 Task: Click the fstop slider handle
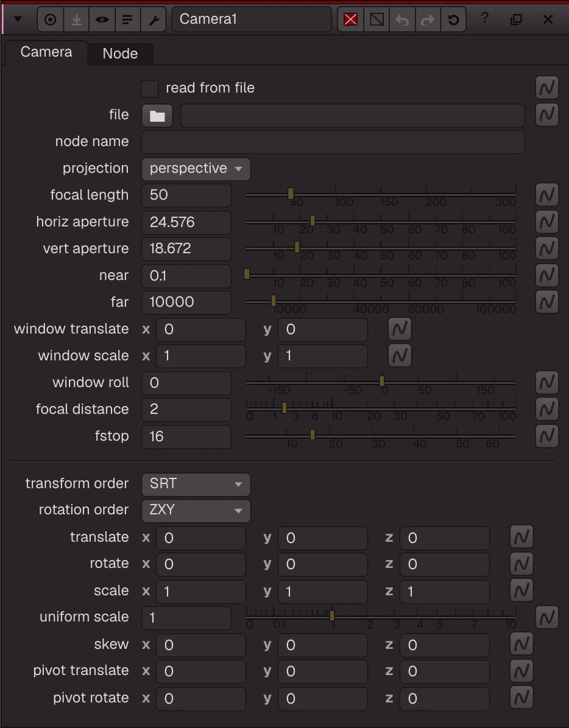tap(313, 435)
